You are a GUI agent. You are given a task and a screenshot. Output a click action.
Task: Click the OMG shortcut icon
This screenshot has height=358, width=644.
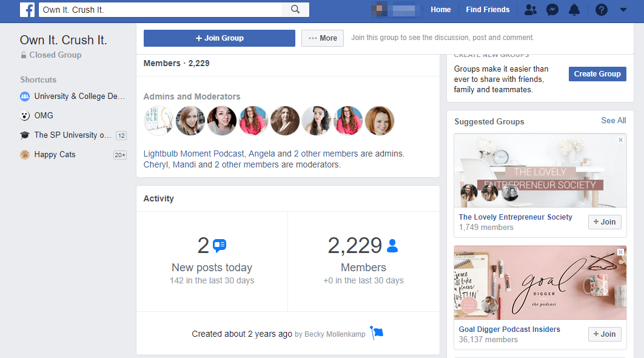(x=25, y=116)
